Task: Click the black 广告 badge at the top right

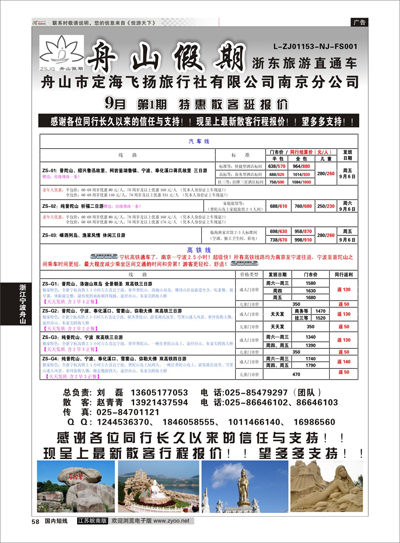Action: click(359, 22)
